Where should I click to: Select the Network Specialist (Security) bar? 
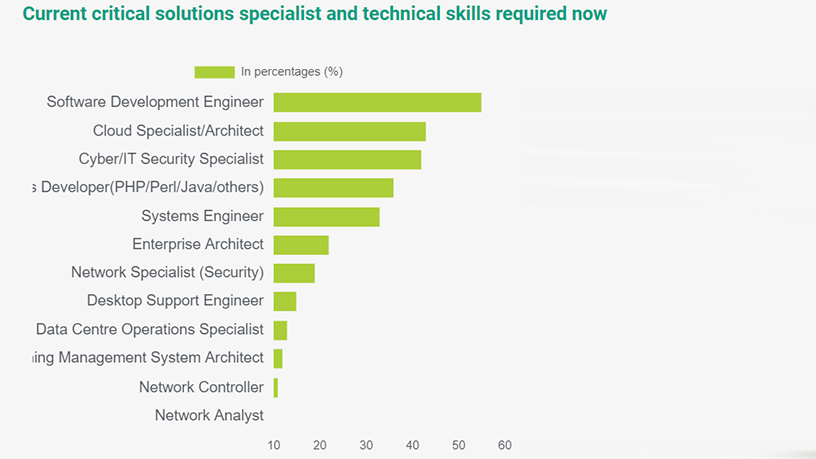pyautogui.click(x=294, y=273)
